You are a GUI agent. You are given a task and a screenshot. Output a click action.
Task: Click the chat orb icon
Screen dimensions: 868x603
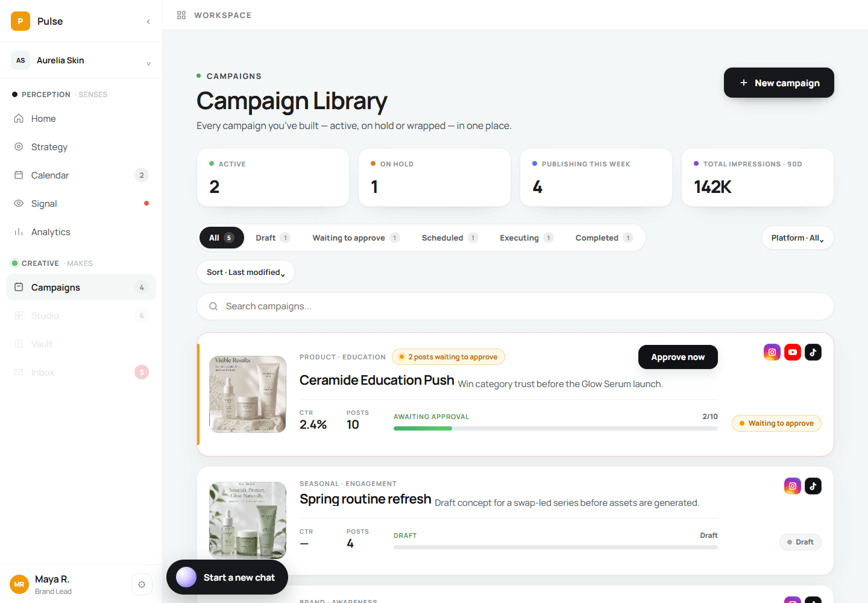click(x=186, y=577)
